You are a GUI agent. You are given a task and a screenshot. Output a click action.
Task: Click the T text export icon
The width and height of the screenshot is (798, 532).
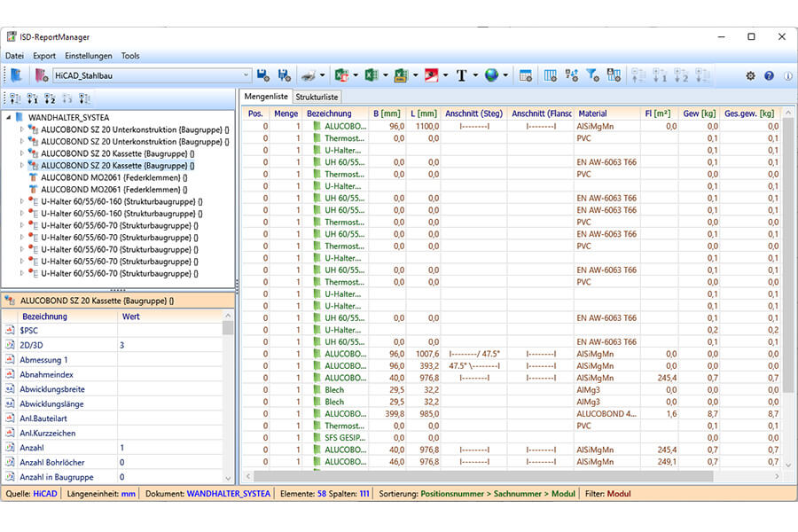pyautogui.click(x=462, y=75)
